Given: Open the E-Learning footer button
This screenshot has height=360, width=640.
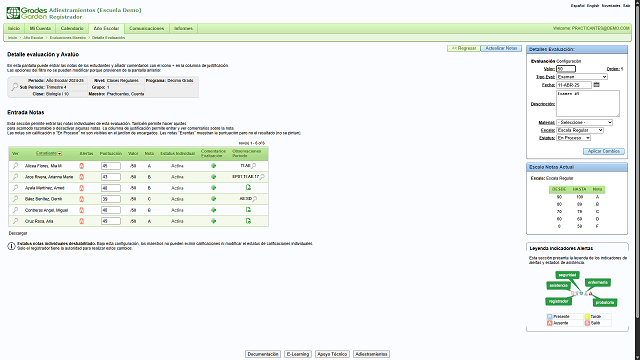Looking at the screenshot, I should (298, 354).
